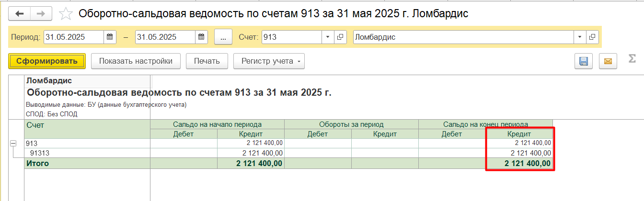
Task: Choose period with the ellipsis button
Action: coord(223,37)
